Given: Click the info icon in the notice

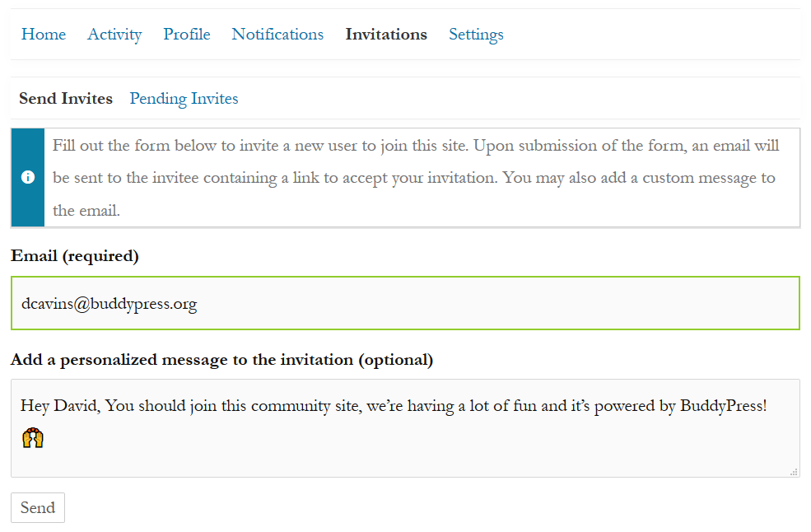Looking at the screenshot, I should [28, 178].
